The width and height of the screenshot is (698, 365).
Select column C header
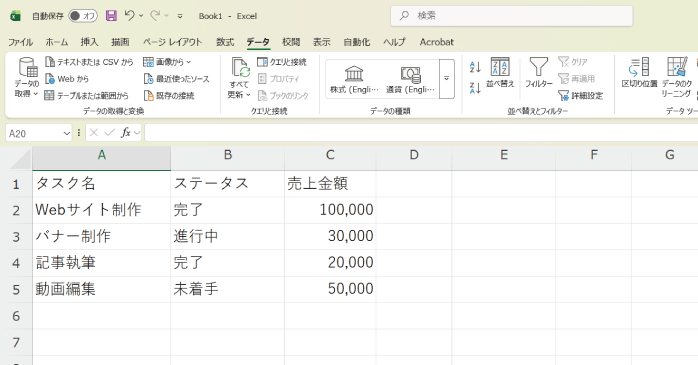pyautogui.click(x=330, y=158)
